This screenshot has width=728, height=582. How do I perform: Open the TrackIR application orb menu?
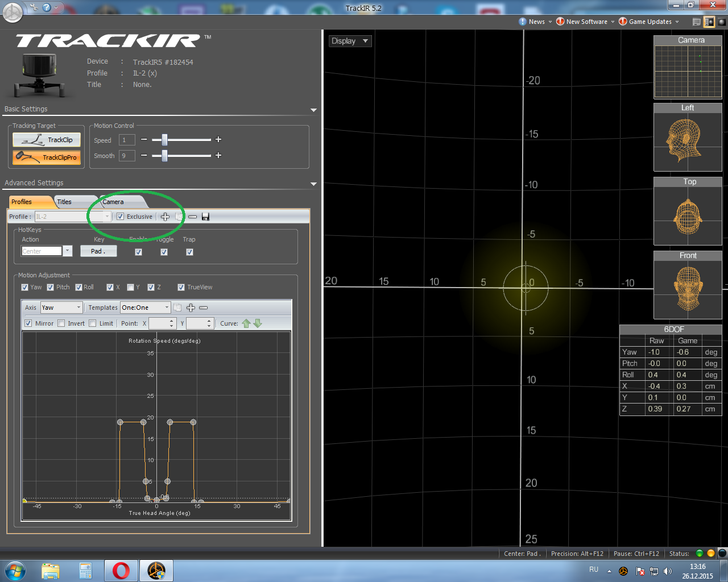coord(13,12)
